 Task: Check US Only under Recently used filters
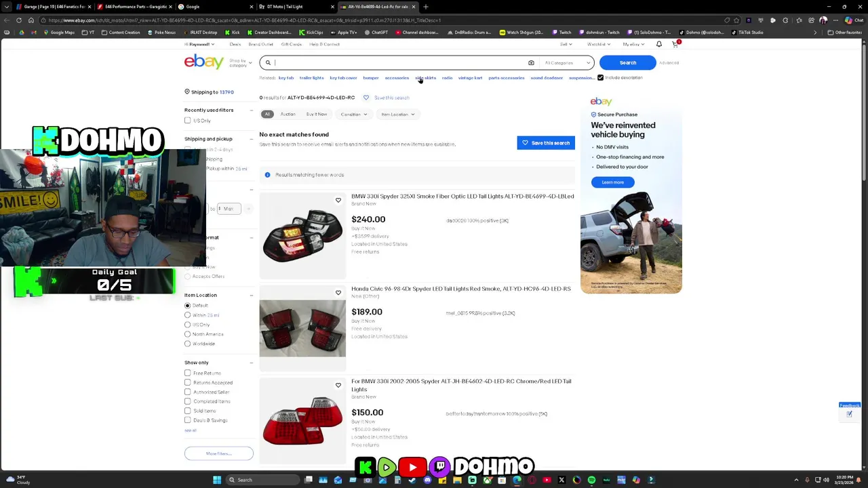click(188, 121)
